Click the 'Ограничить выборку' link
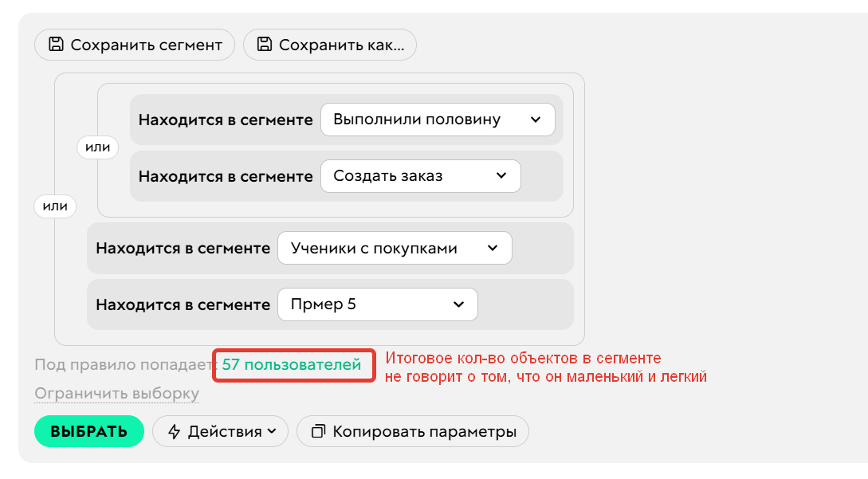The width and height of the screenshot is (868, 479). 116,394
